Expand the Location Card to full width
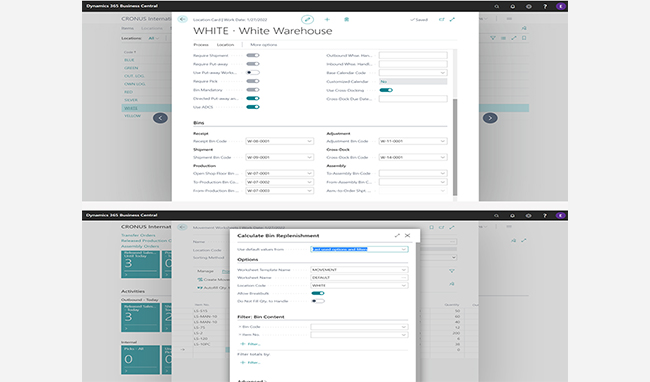This screenshot has width=650, height=382. pos(452,19)
